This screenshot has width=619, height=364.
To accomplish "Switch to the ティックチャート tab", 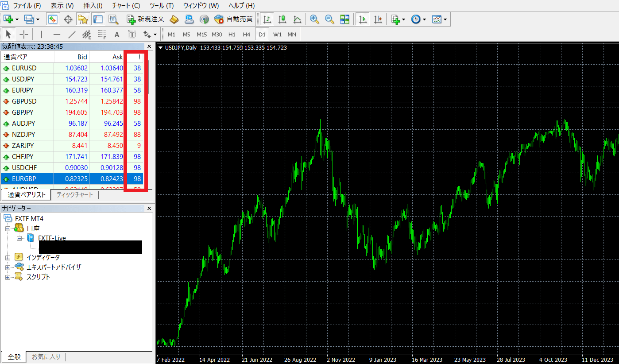I will pos(75,195).
